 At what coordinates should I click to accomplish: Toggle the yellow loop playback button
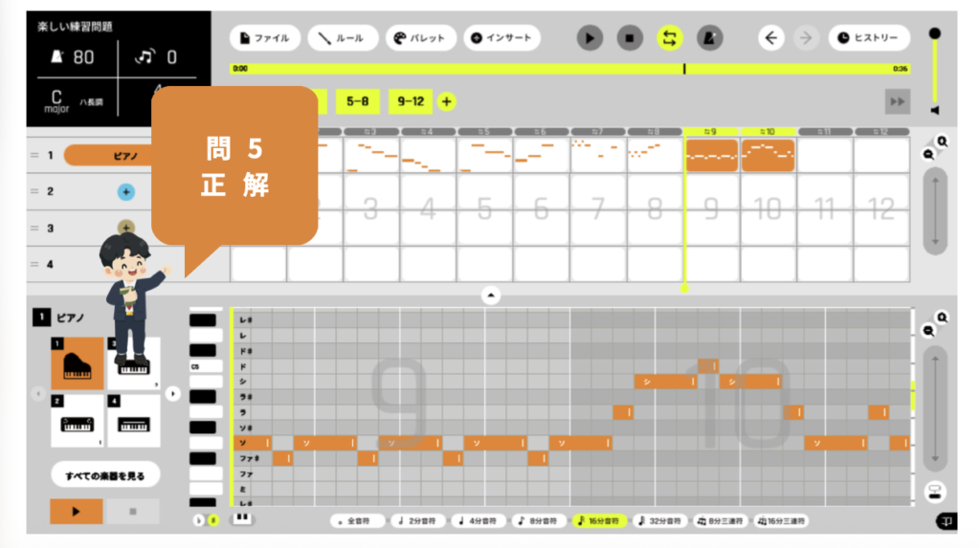click(669, 38)
